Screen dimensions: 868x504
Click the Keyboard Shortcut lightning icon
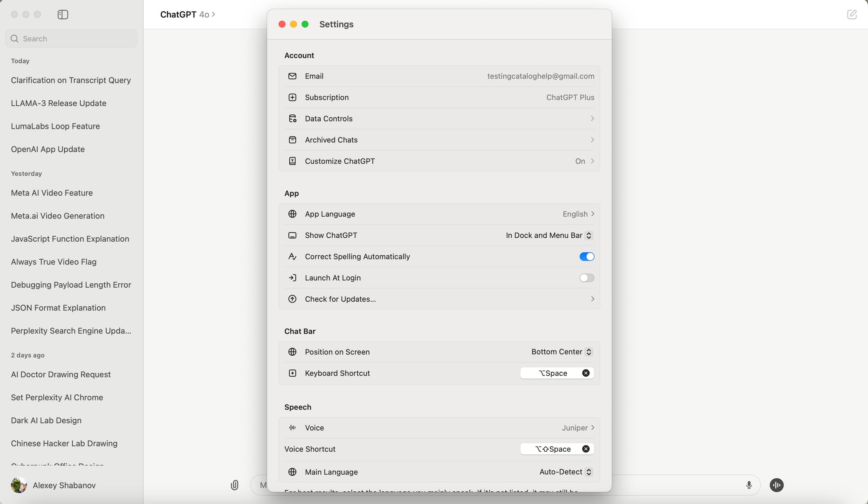(293, 373)
